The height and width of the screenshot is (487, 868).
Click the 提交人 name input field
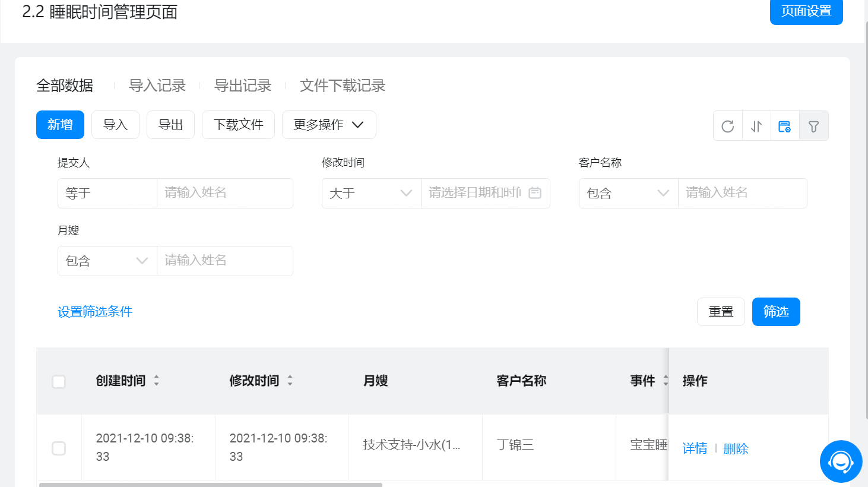pyautogui.click(x=224, y=193)
